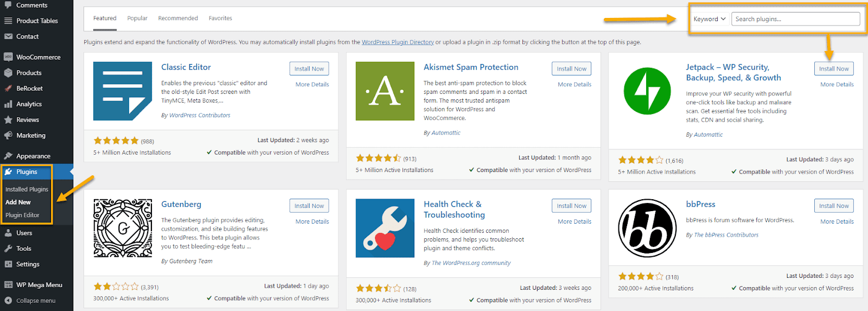The height and width of the screenshot is (311, 868).
Task: Install the Gutenberg plugin
Action: tap(309, 206)
